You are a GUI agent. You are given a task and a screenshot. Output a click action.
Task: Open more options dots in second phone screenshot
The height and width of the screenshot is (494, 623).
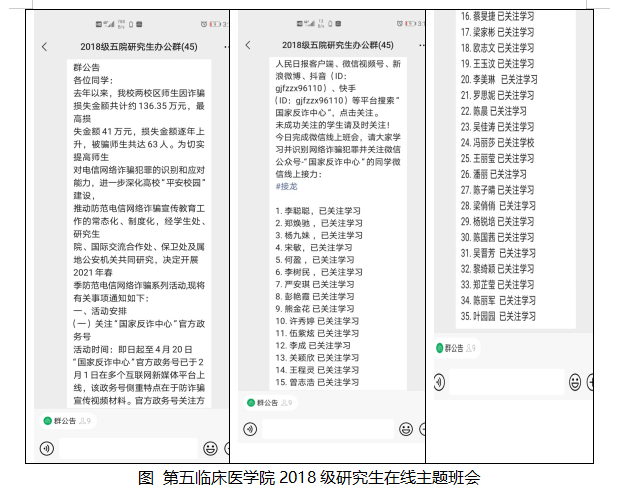422,45
